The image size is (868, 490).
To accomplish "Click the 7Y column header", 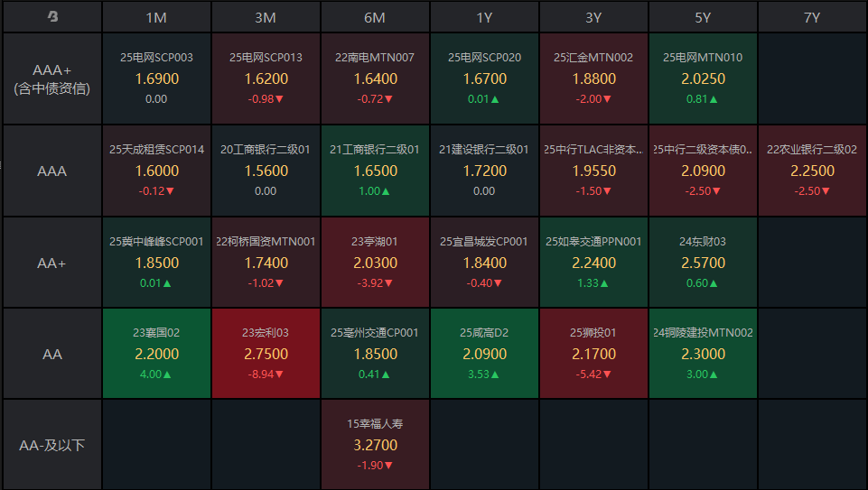I will tap(812, 17).
